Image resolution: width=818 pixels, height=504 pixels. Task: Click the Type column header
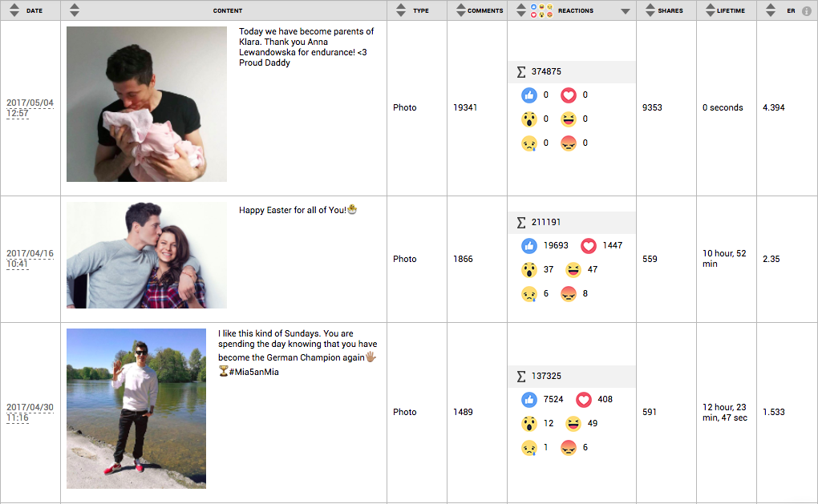click(420, 10)
